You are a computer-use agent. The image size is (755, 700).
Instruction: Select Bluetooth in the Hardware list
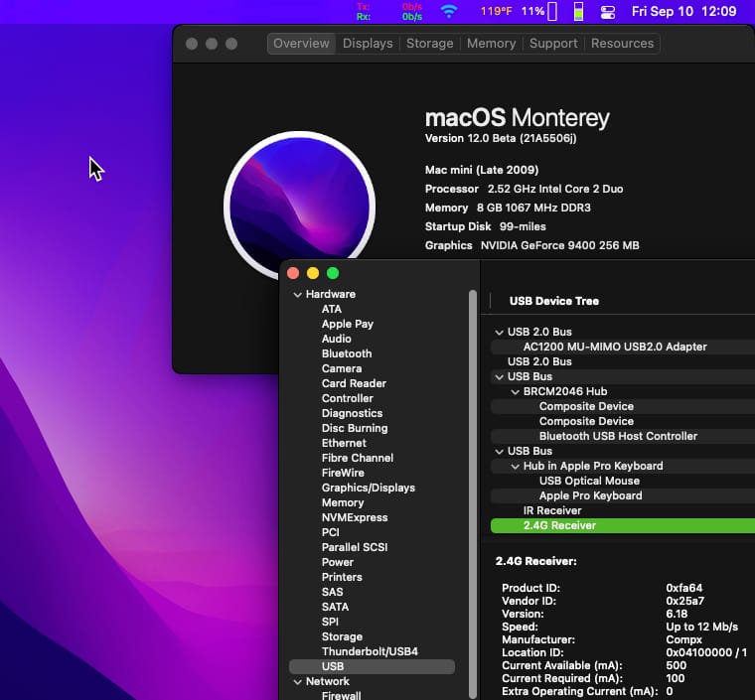coord(347,353)
